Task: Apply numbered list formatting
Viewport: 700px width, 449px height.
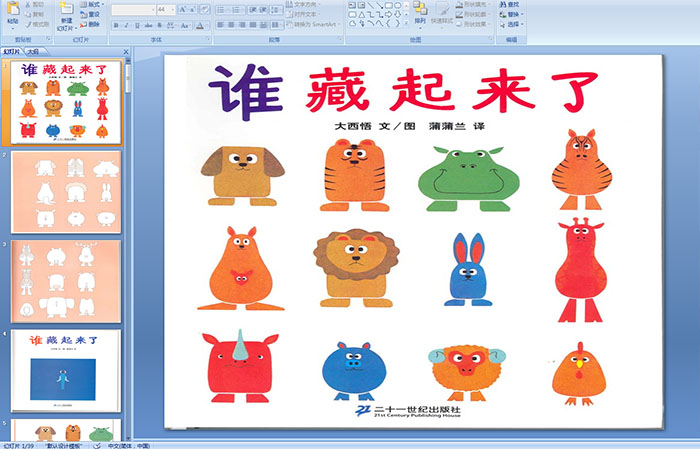Action: pyautogui.click(x=238, y=10)
